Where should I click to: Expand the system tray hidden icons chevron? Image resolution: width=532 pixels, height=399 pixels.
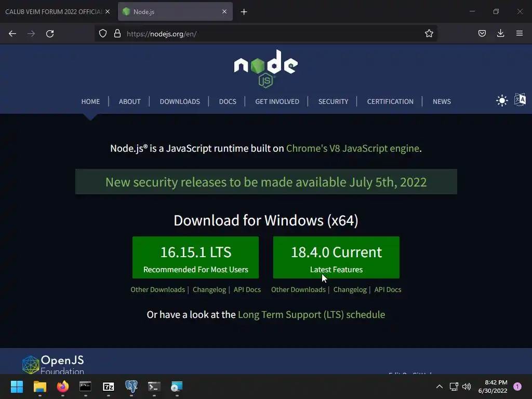pyautogui.click(x=440, y=387)
